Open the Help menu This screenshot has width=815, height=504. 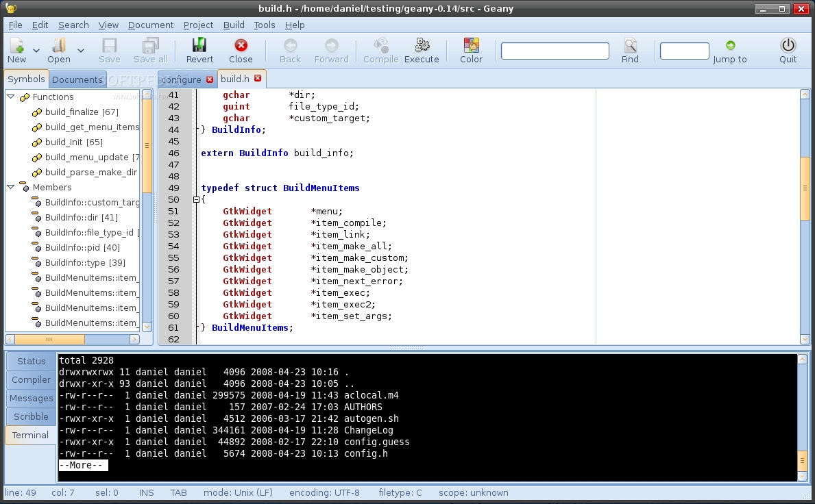tap(295, 25)
